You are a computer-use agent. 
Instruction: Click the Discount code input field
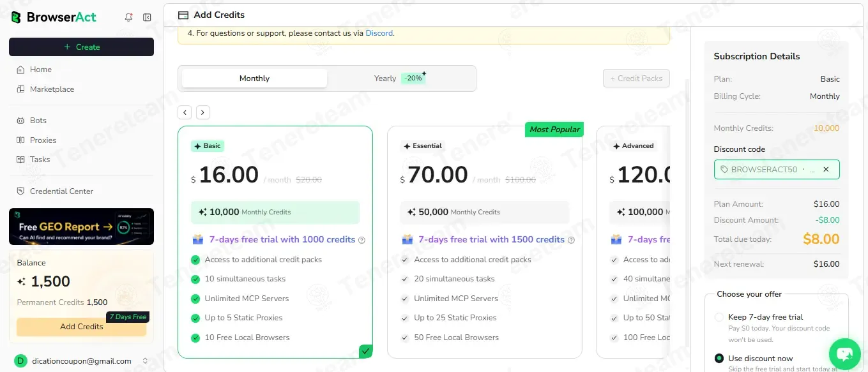[x=777, y=170]
